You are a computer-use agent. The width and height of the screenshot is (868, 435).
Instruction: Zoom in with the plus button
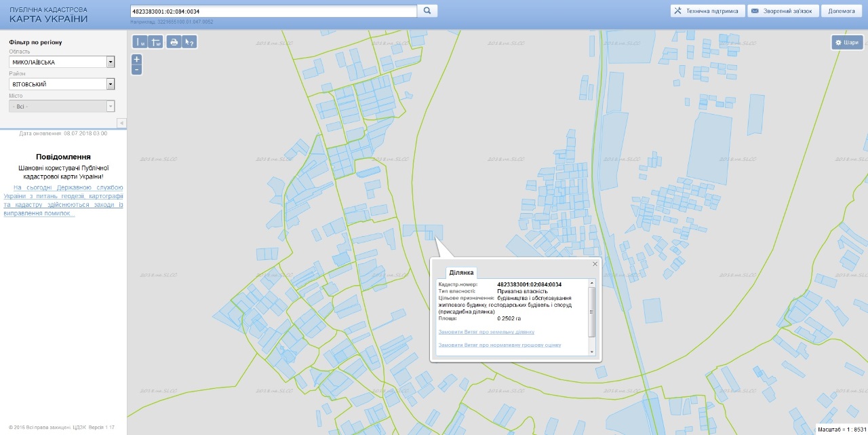[x=137, y=59]
